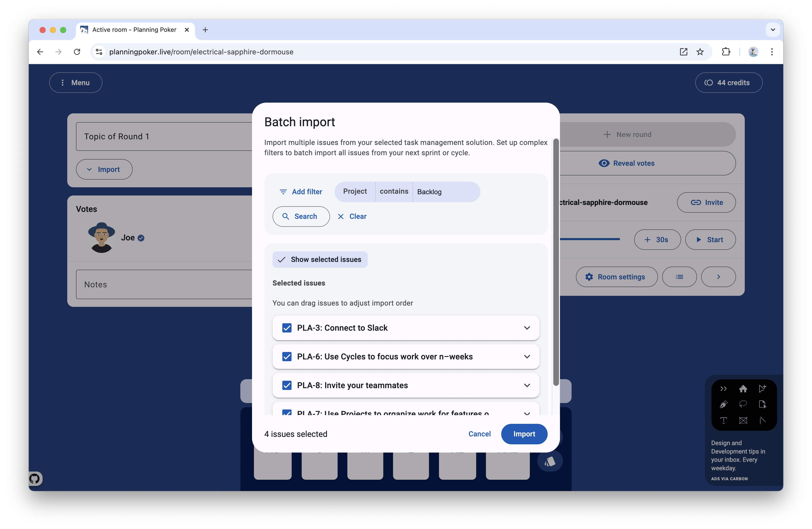Click the Notes text field
This screenshot has height=529, width=812.
(164, 285)
